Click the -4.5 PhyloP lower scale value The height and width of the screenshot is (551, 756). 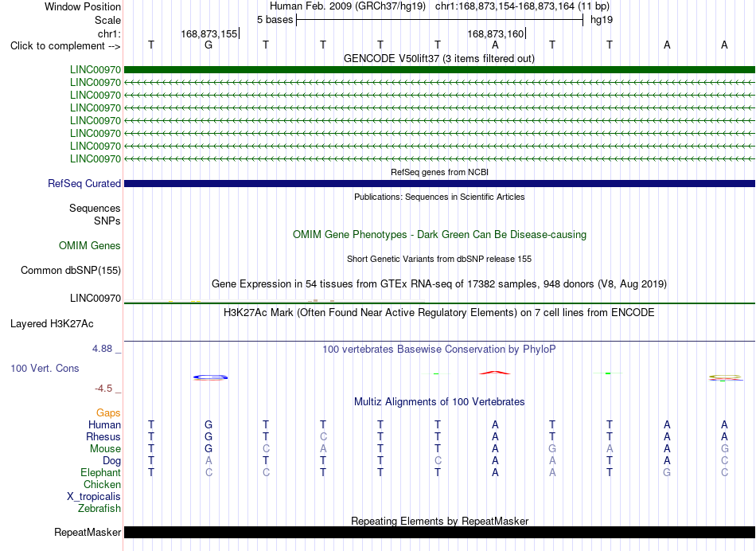click(103, 389)
